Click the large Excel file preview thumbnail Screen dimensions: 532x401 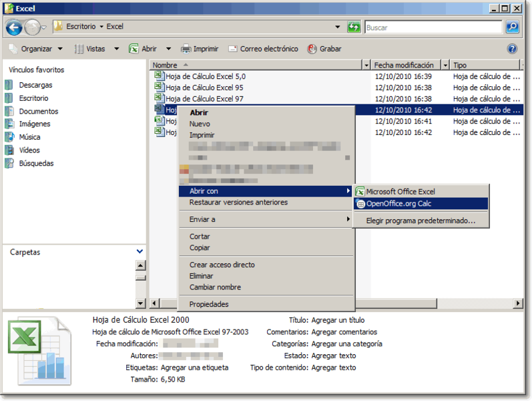39,352
